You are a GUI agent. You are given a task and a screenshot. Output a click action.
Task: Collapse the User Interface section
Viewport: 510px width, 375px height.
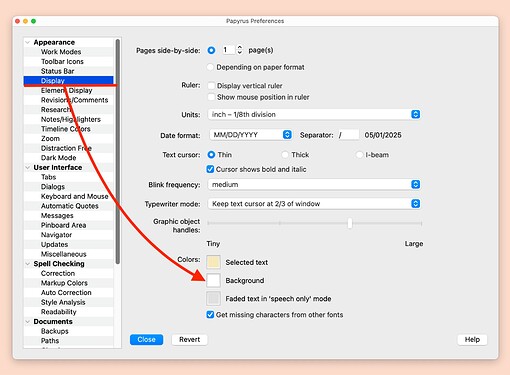(28, 167)
